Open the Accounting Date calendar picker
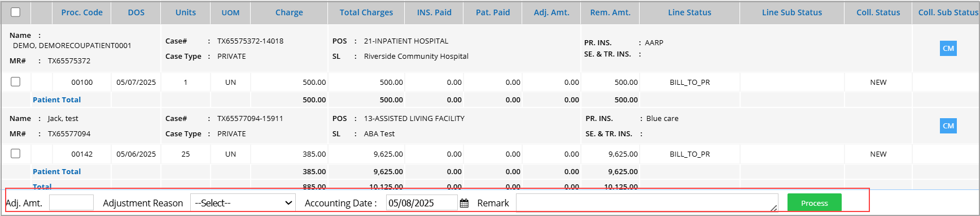This screenshot has width=980, height=216. coord(464,203)
